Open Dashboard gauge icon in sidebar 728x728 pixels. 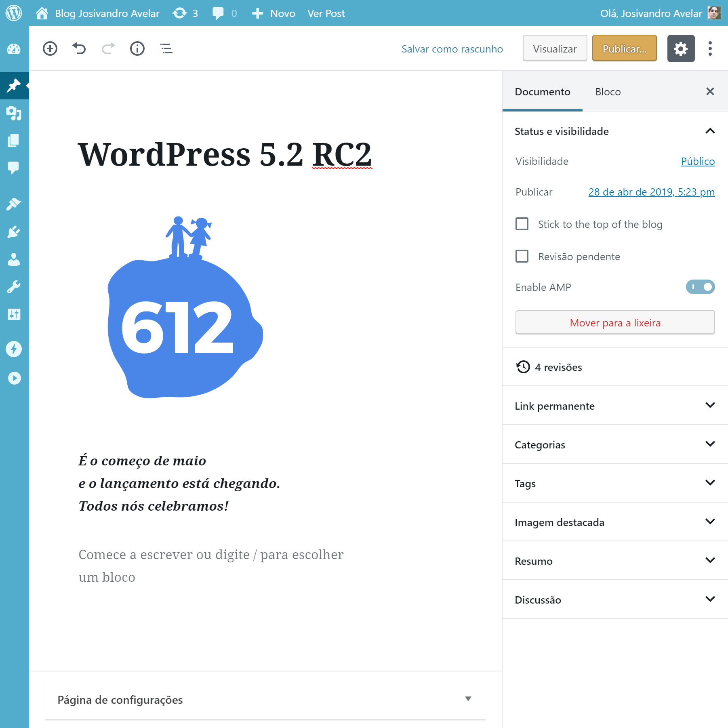[x=14, y=49]
